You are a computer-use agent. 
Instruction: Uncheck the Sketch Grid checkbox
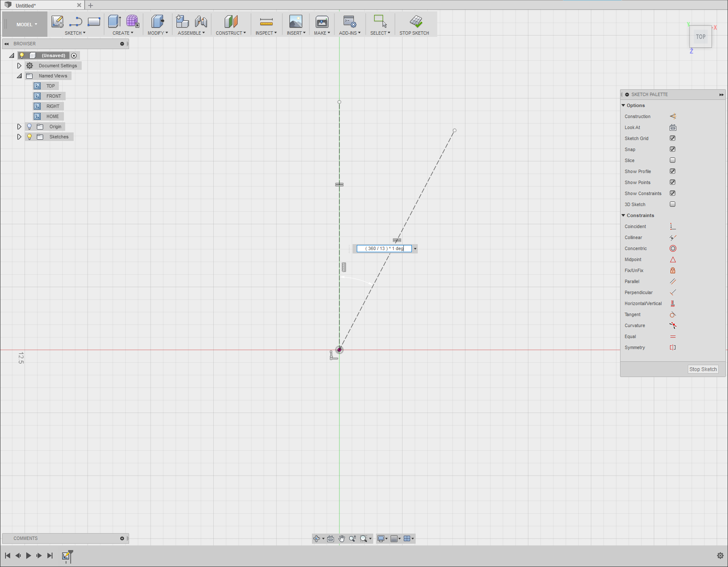click(673, 138)
